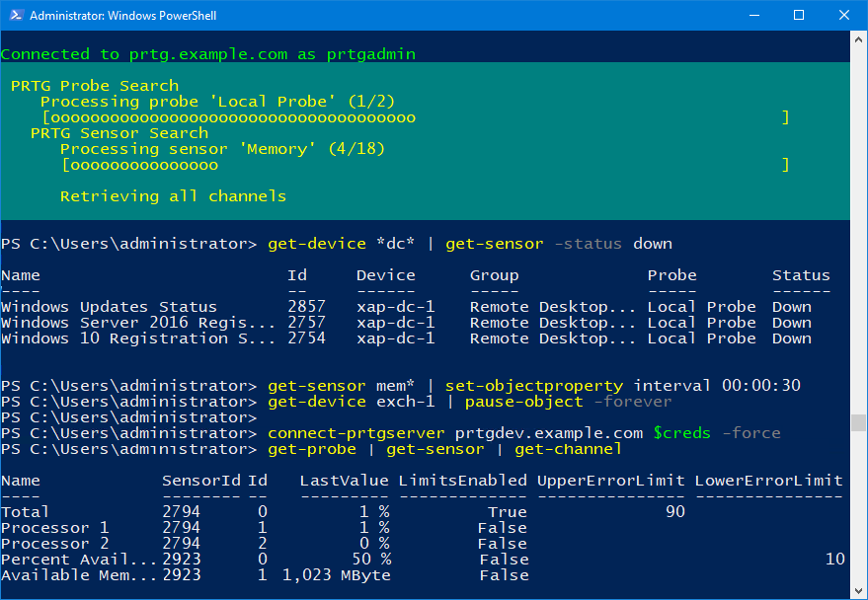Click 'True' LimitsEnabled value for Total

[x=507, y=512]
